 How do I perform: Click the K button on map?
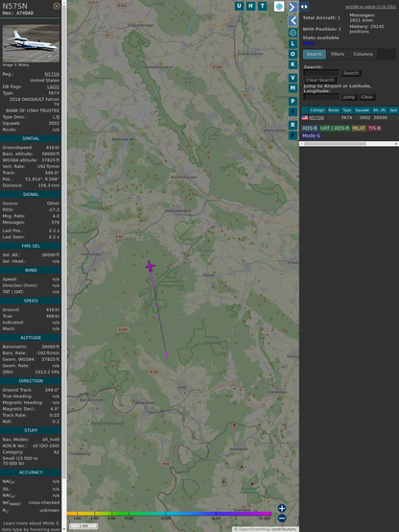(x=293, y=64)
